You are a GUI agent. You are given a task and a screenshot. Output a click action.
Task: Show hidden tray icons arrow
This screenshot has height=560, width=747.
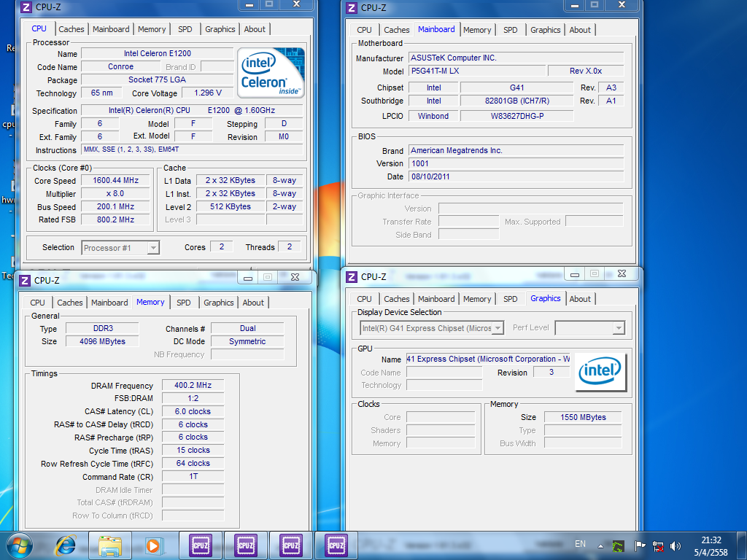601,546
